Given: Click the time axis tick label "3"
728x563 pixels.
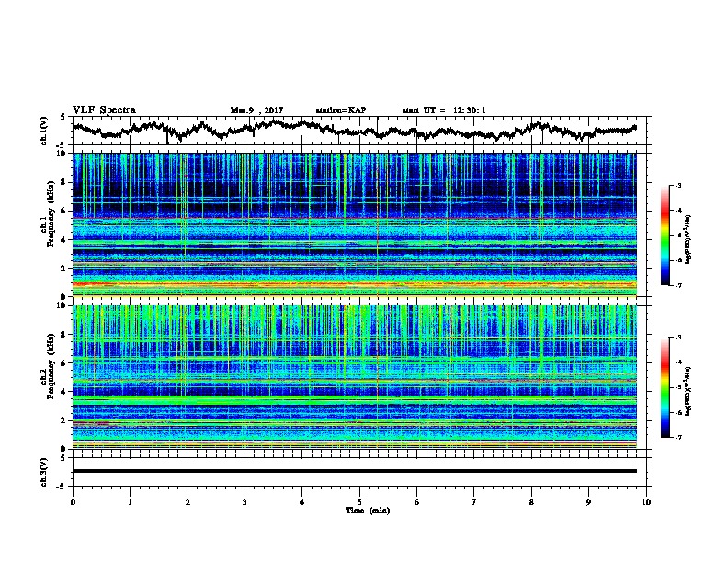Looking at the screenshot, I should 245,502.
